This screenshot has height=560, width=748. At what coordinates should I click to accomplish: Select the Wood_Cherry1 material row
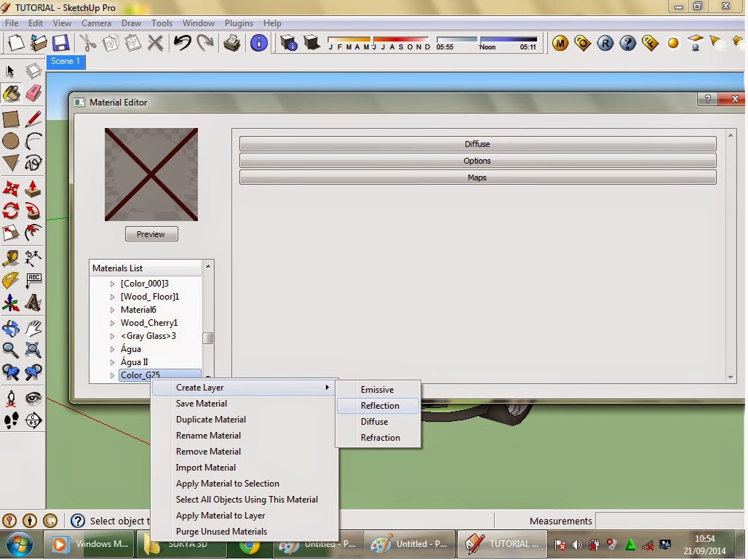[x=149, y=323]
